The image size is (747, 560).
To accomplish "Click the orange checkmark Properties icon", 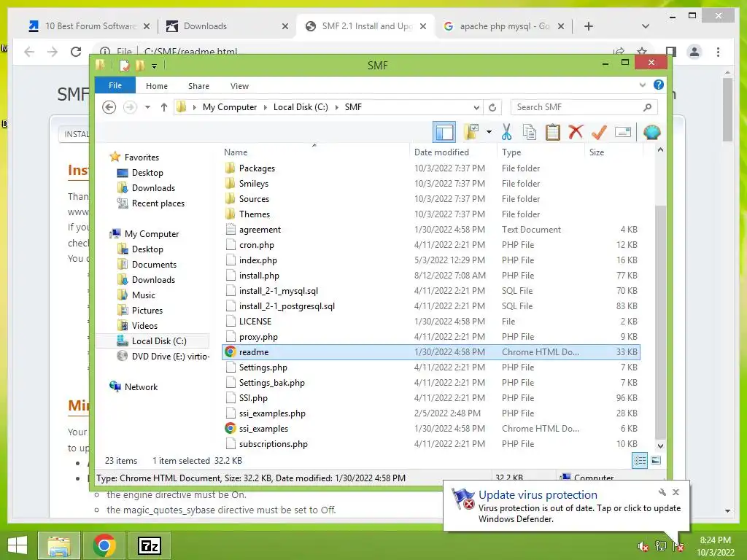I will [x=599, y=132].
